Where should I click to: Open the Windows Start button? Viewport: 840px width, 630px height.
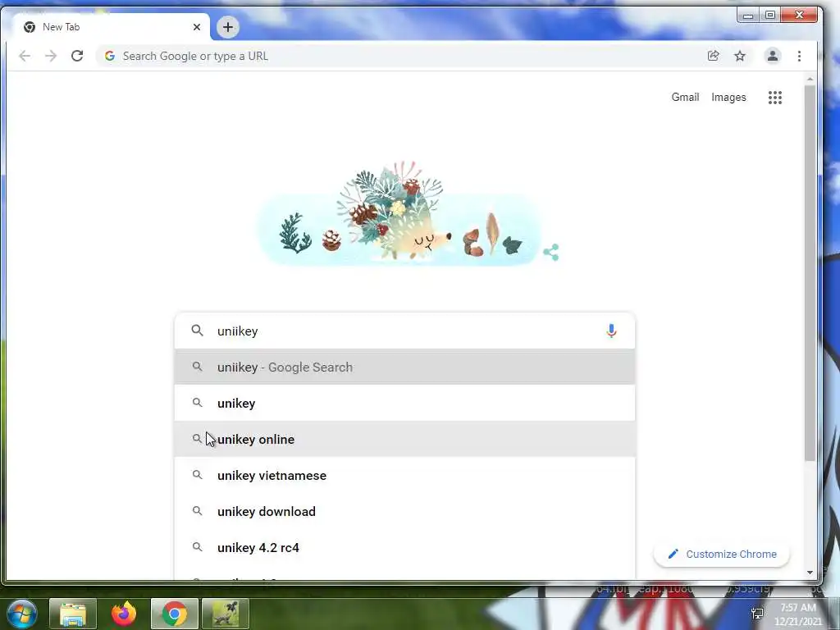(x=22, y=614)
